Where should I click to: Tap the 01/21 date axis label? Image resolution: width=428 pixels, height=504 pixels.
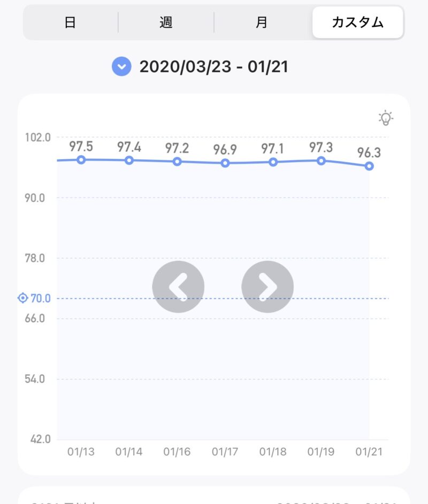(369, 452)
